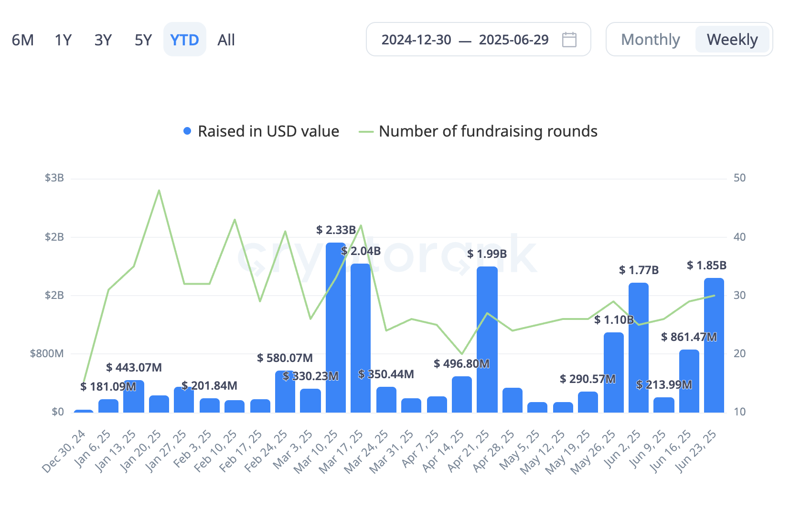The image size is (812, 510).
Task: Click the $2.33B bar for Mar 10
Action: click(x=336, y=329)
